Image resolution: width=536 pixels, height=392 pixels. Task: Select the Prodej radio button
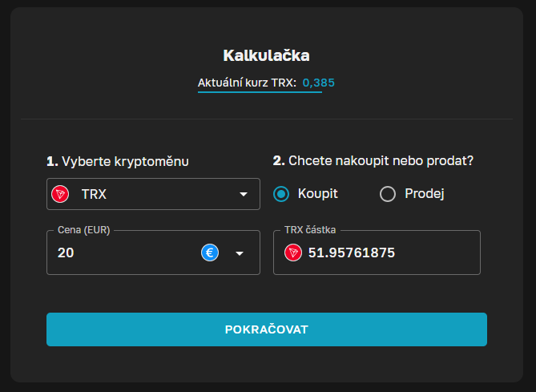(388, 194)
